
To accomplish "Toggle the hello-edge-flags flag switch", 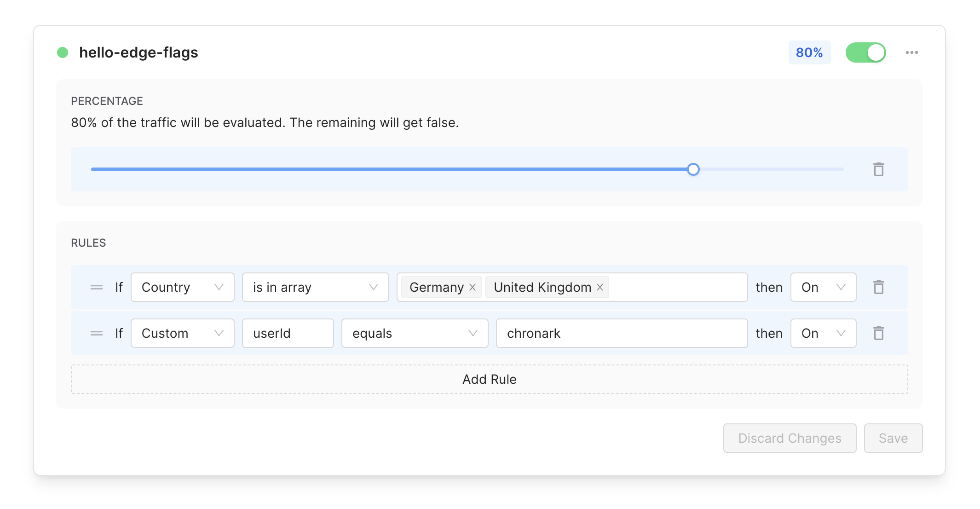I will coord(865,52).
